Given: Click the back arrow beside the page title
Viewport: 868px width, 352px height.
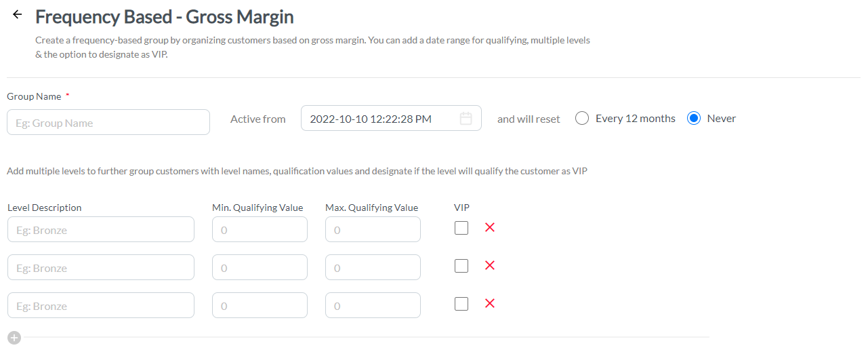Looking at the screenshot, I should coord(18,14).
